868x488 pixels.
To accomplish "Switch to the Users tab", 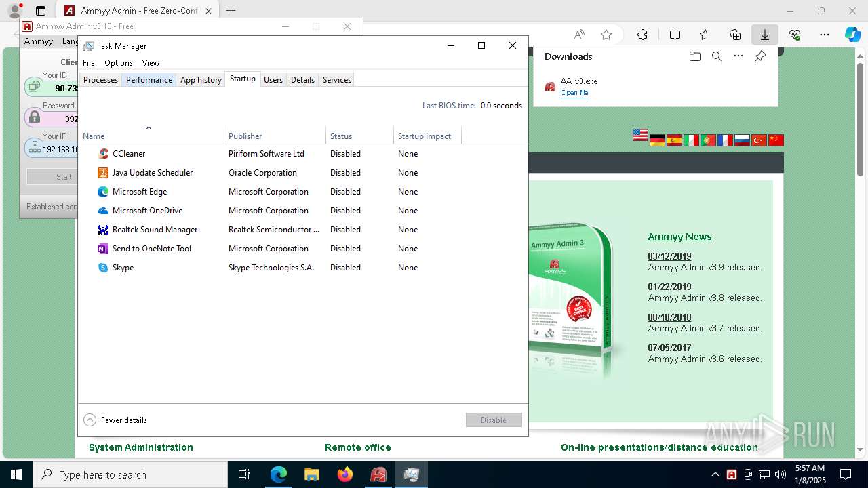I will (x=273, y=80).
